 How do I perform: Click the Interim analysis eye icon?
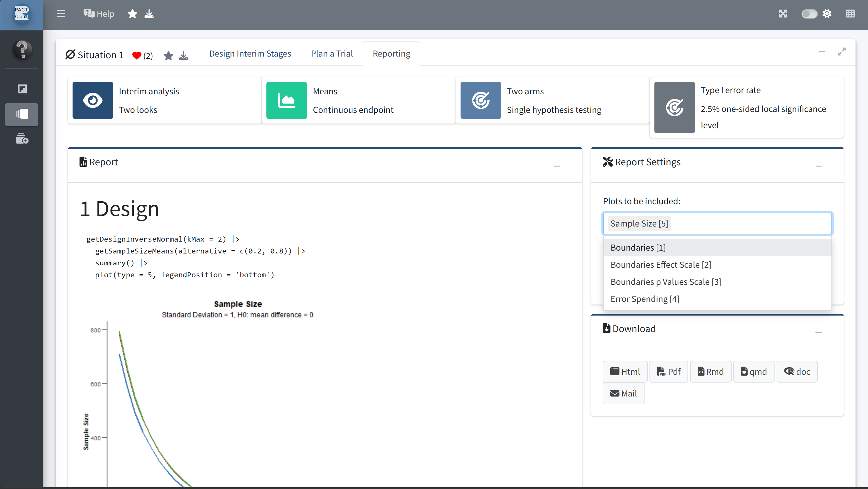click(x=93, y=100)
